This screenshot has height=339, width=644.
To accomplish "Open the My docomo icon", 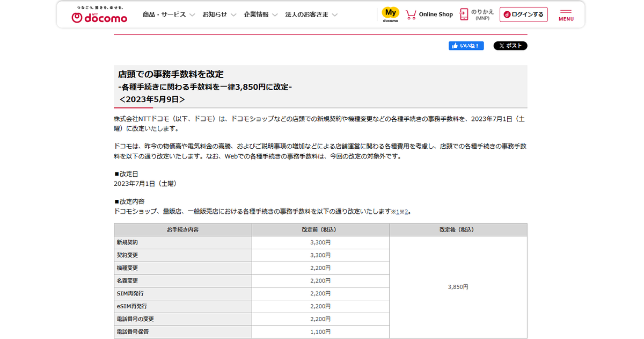I will point(390,15).
